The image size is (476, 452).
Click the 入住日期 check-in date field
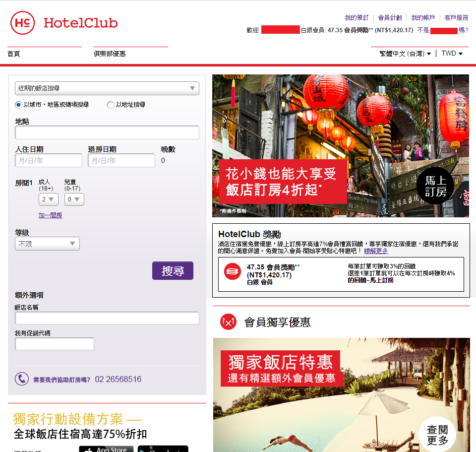(x=49, y=160)
